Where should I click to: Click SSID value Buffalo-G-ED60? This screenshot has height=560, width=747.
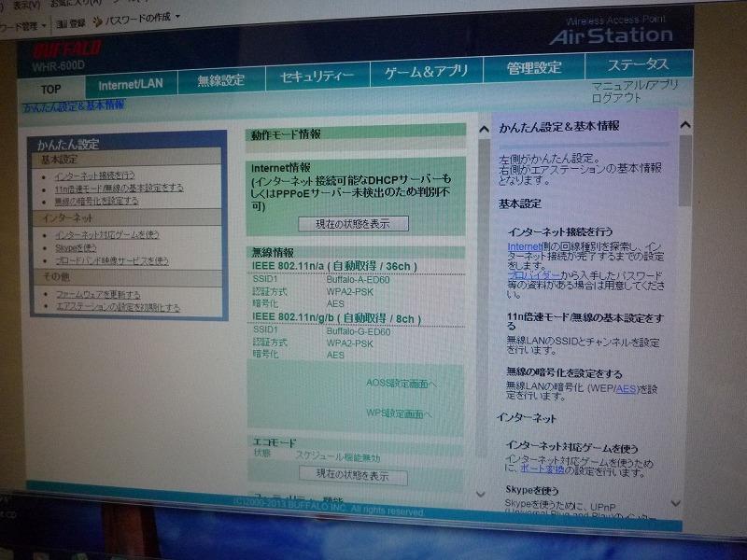(x=359, y=331)
